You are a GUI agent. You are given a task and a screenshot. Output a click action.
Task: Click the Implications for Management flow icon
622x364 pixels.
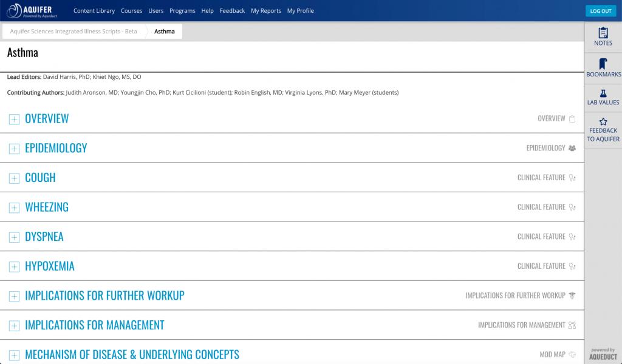[x=572, y=325]
